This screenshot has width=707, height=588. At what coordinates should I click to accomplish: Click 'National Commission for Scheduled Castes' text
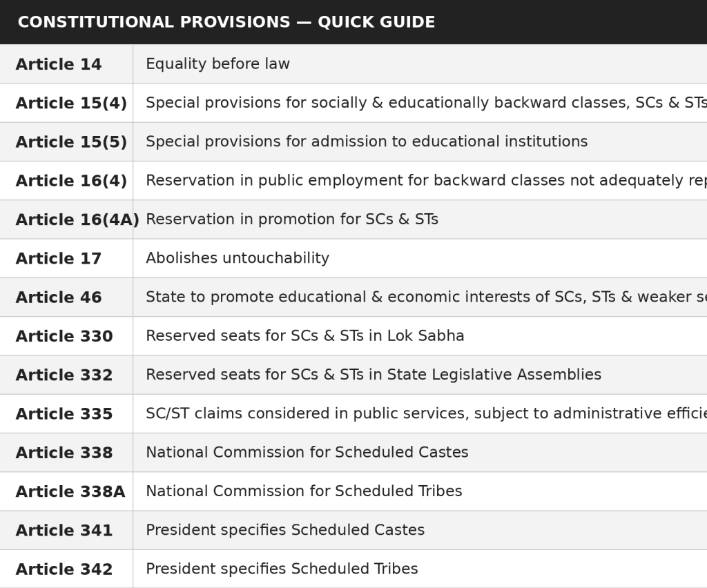tap(307, 452)
